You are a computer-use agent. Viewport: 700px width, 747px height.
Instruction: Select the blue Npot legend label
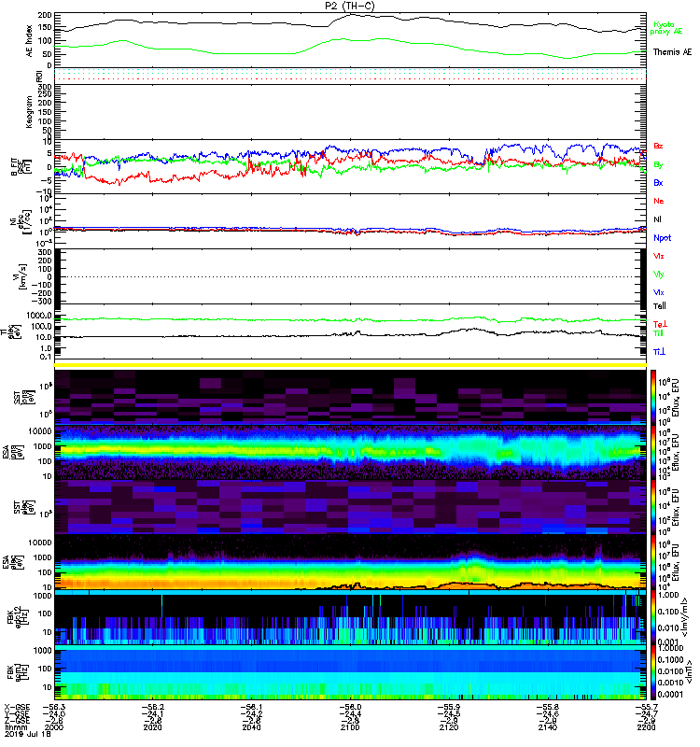point(662,238)
